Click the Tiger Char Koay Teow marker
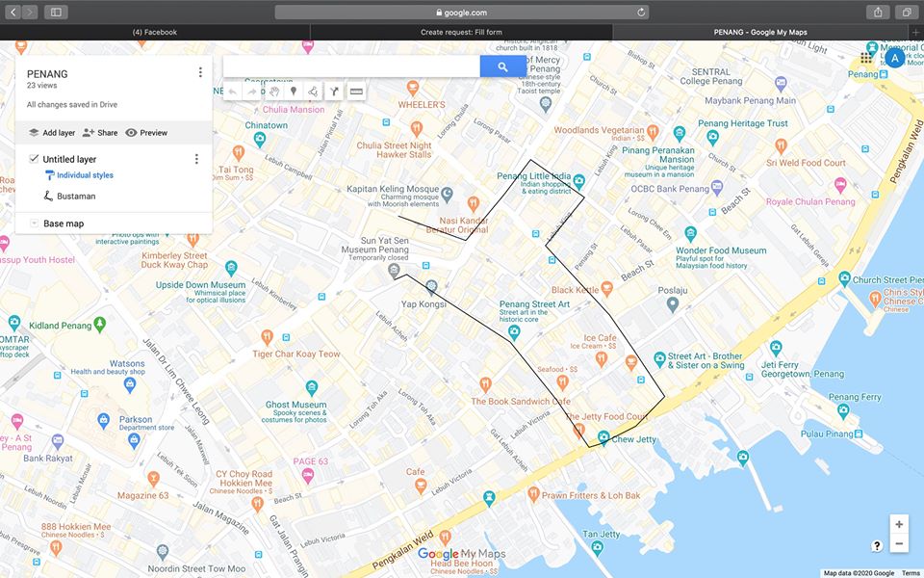The height and width of the screenshot is (578, 924). click(267, 337)
